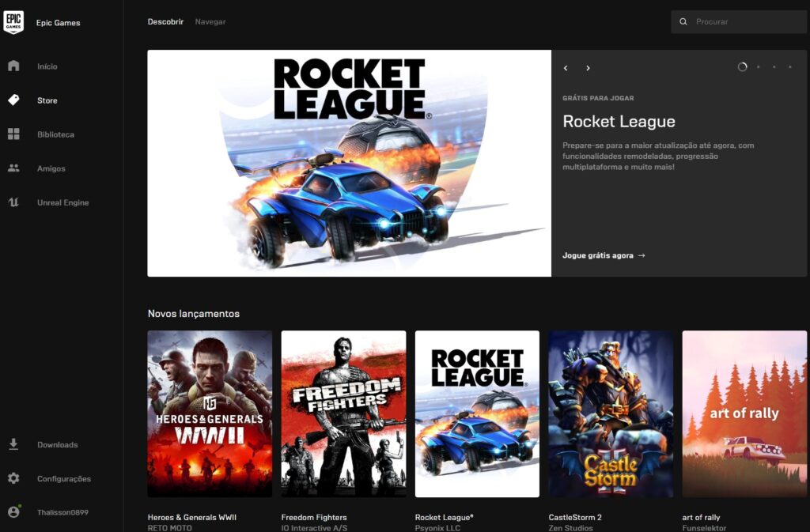Open Heroes & Generals WWII cover art

pos(210,414)
